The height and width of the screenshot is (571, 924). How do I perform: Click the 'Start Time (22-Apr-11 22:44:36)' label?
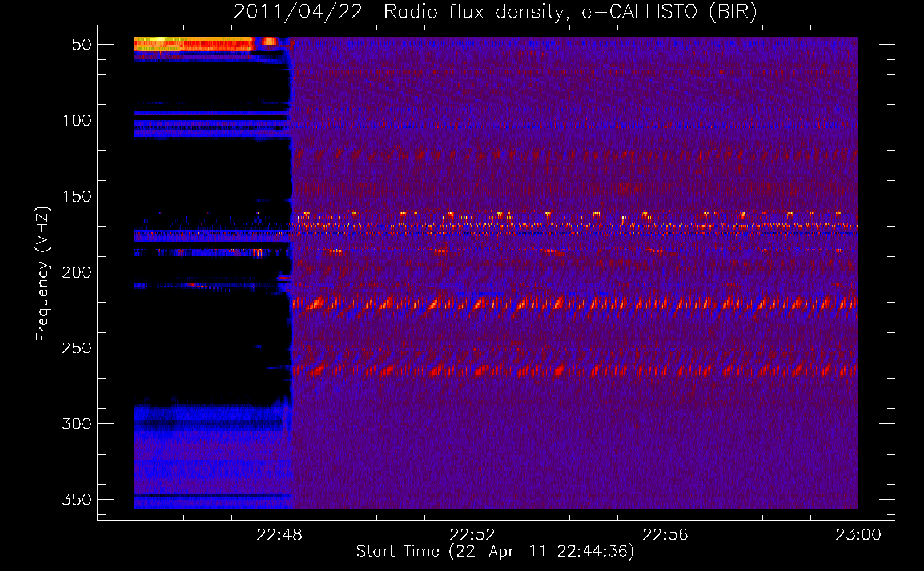click(495, 552)
